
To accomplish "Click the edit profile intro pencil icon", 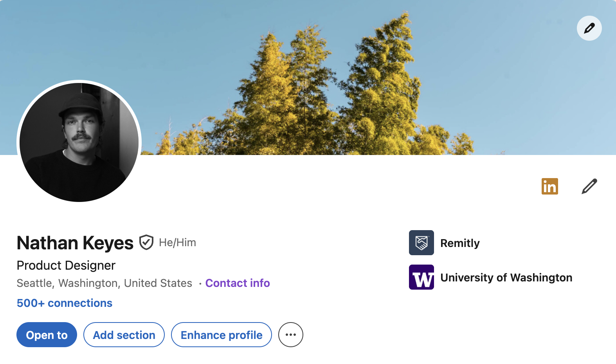I will (x=589, y=186).
